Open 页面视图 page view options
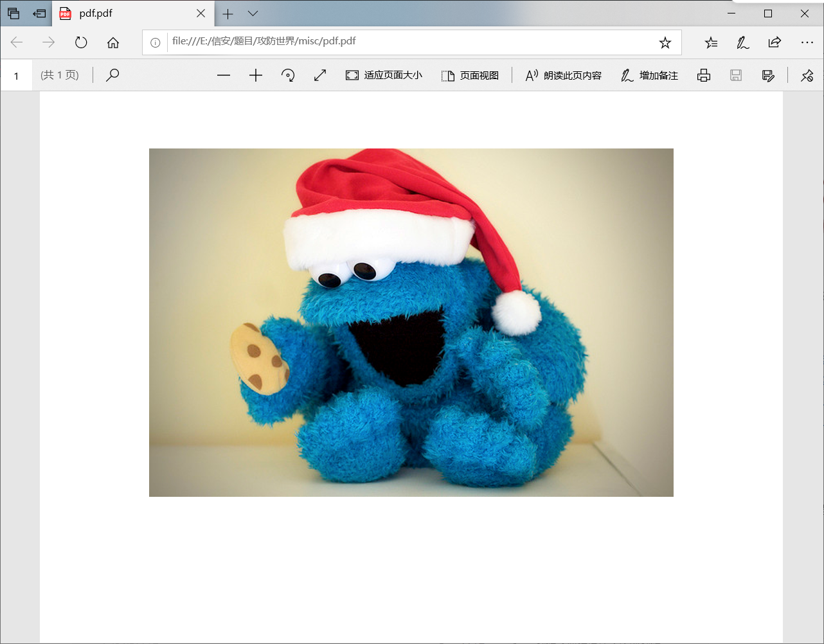824x644 pixels. pos(470,75)
